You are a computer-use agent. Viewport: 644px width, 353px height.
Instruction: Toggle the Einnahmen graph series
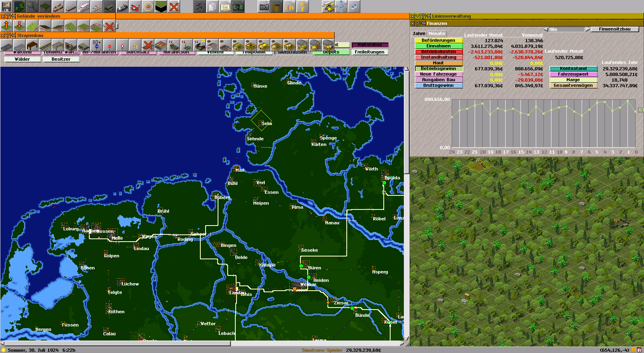(x=438, y=46)
